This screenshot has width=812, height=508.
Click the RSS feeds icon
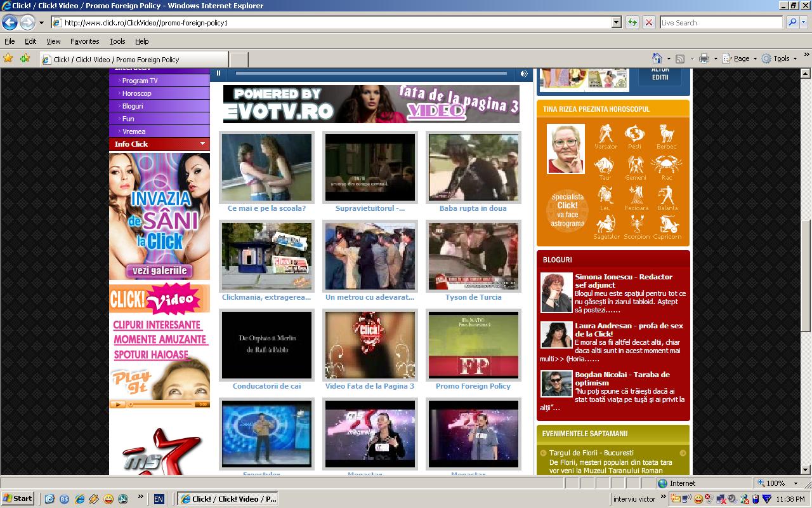680,58
